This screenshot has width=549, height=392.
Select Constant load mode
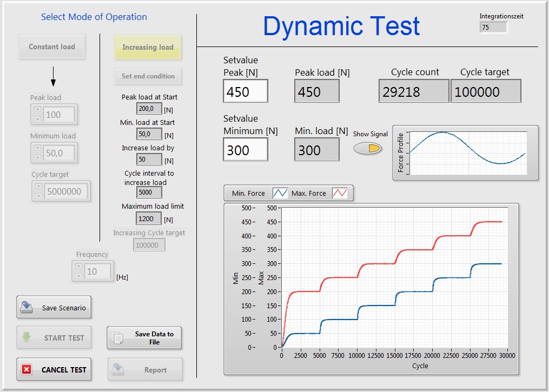tap(52, 47)
